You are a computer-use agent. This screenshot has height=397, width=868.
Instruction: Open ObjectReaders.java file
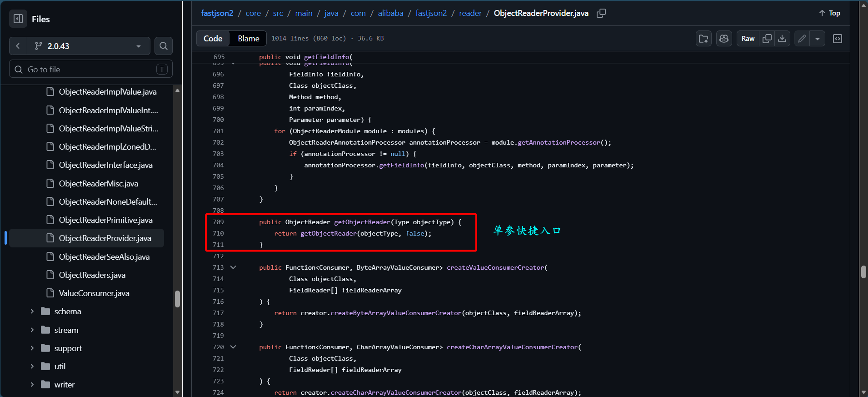92,275
